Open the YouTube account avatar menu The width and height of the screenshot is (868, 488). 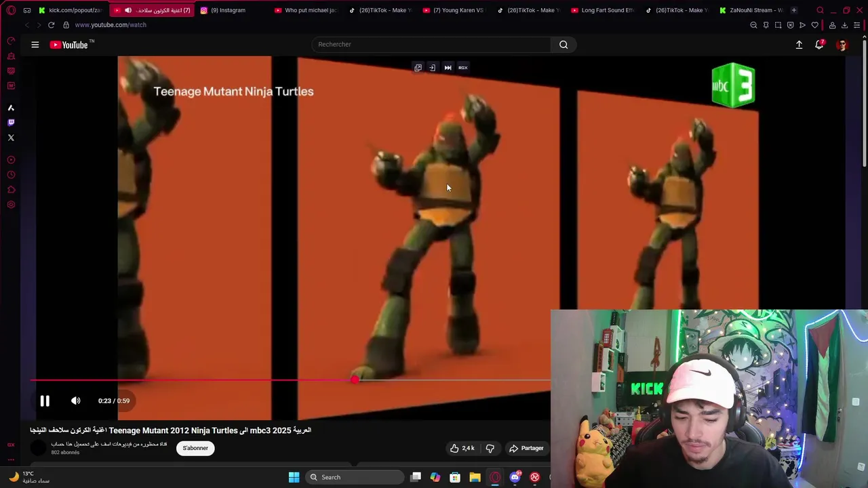coord(842,45)
